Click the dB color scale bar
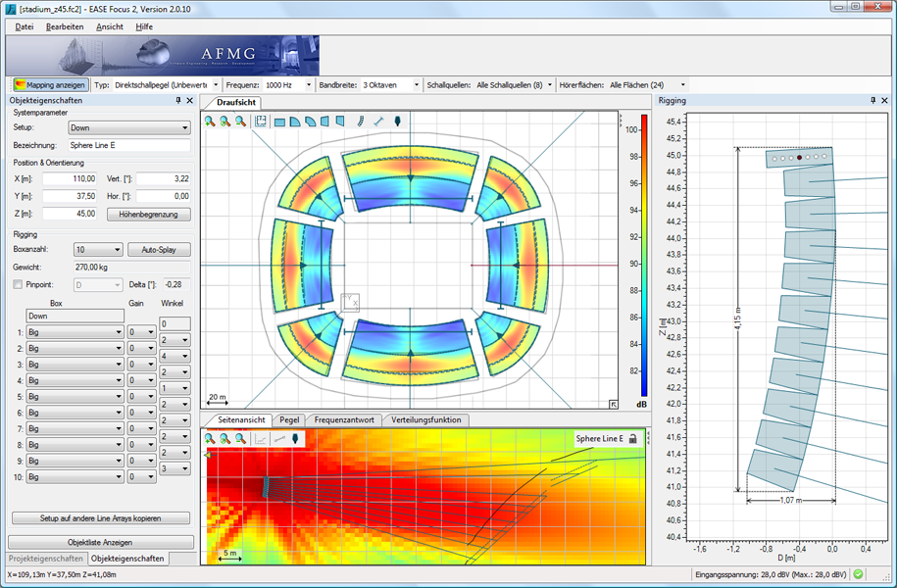897x588 pixels. click(x=632, y=255)
